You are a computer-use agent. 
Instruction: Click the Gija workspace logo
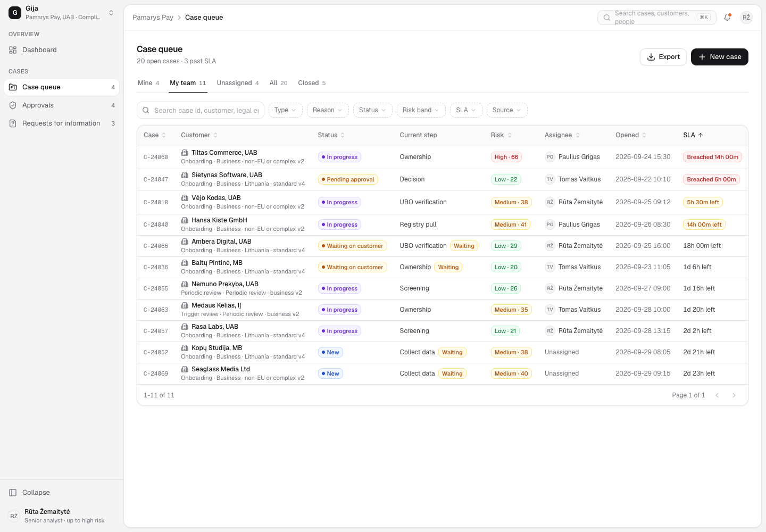(15, 13)
